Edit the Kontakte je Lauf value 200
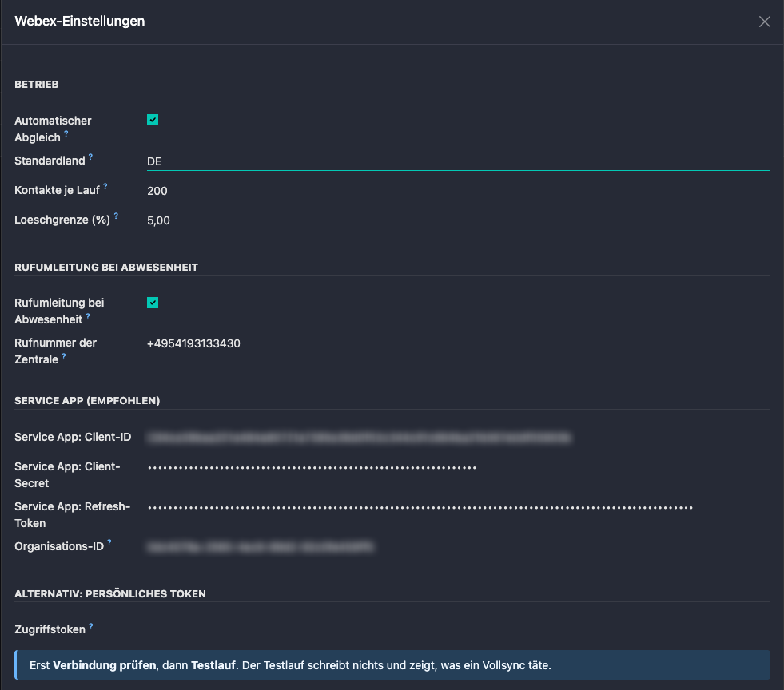The width and height of the screenshot is (784, 690). click(x=459, y=191)
